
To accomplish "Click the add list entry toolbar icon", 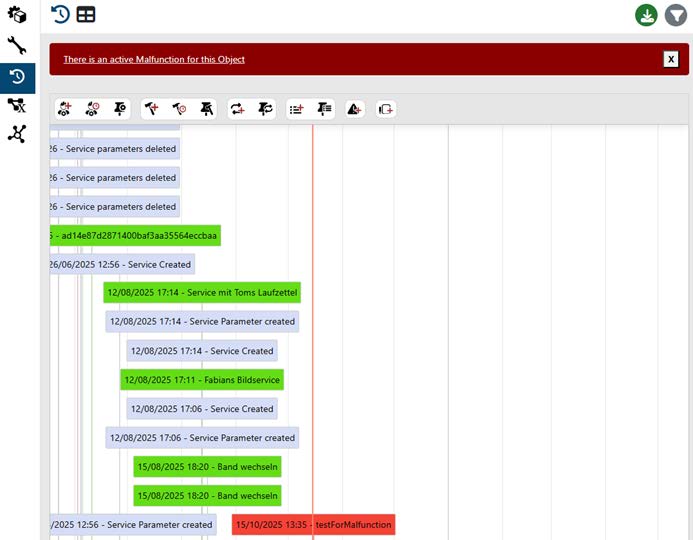I will (296, 109).
